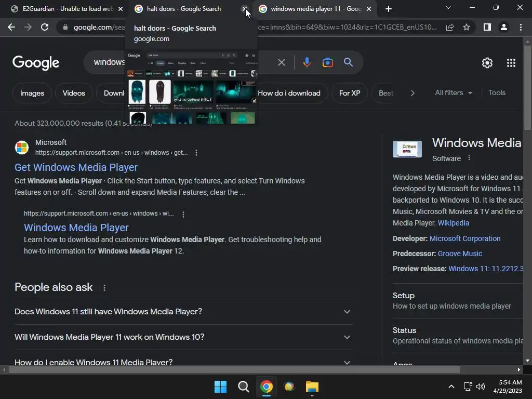
Task: Submit search with the magnifier icon
Action: 348,62
